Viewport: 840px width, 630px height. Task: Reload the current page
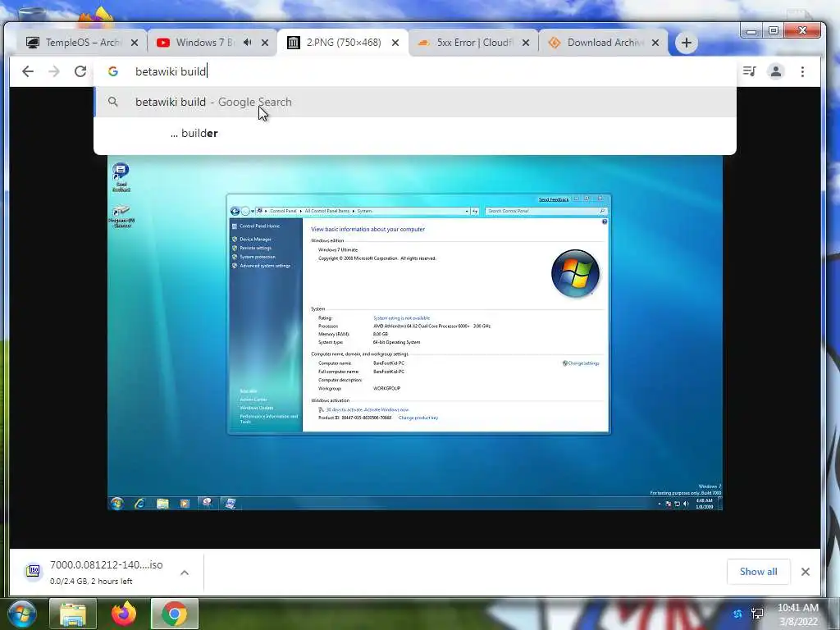coord(80,71)
